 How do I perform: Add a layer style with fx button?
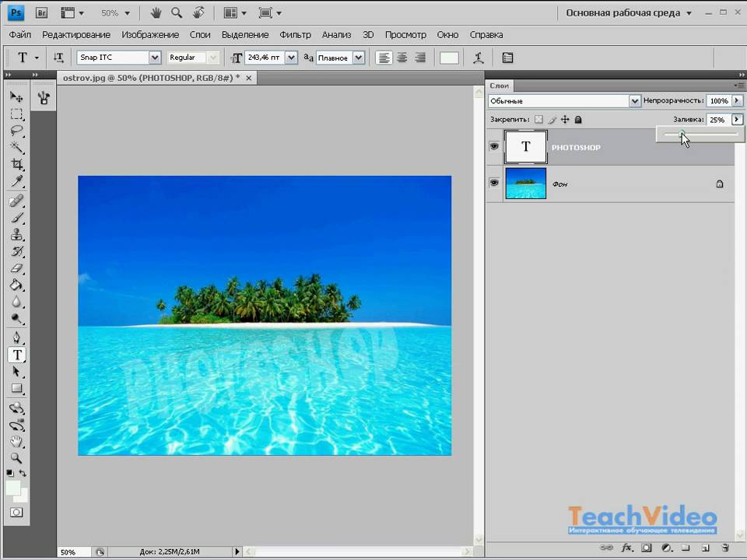(627, 548)
